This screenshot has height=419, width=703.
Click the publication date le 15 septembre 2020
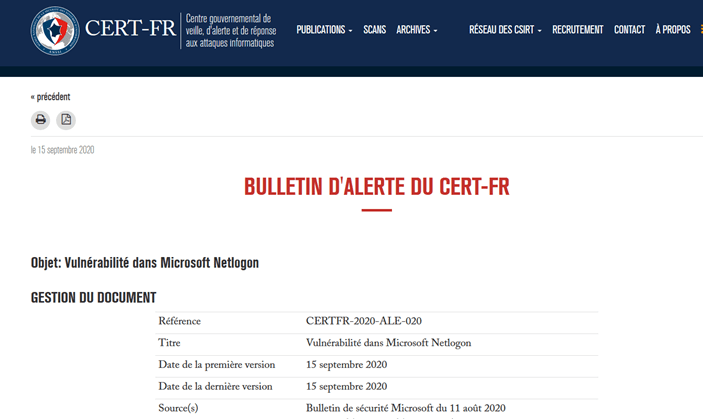62,150
